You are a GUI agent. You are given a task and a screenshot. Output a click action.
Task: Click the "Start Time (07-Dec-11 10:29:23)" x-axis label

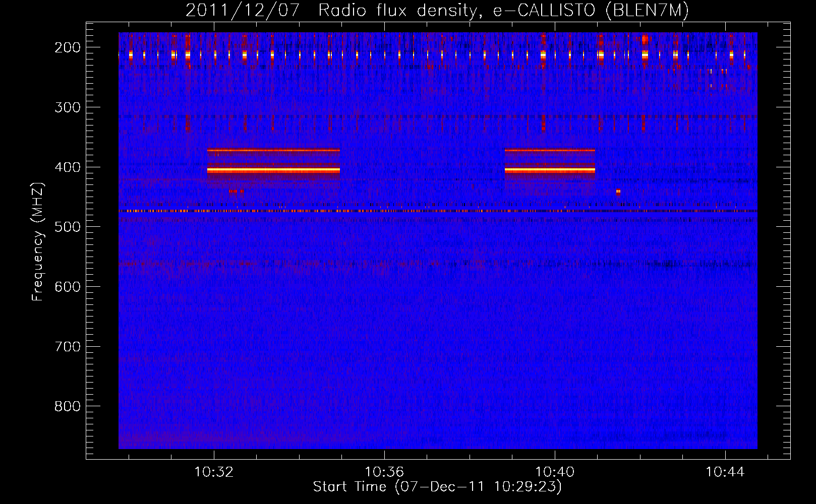point(437,487)
